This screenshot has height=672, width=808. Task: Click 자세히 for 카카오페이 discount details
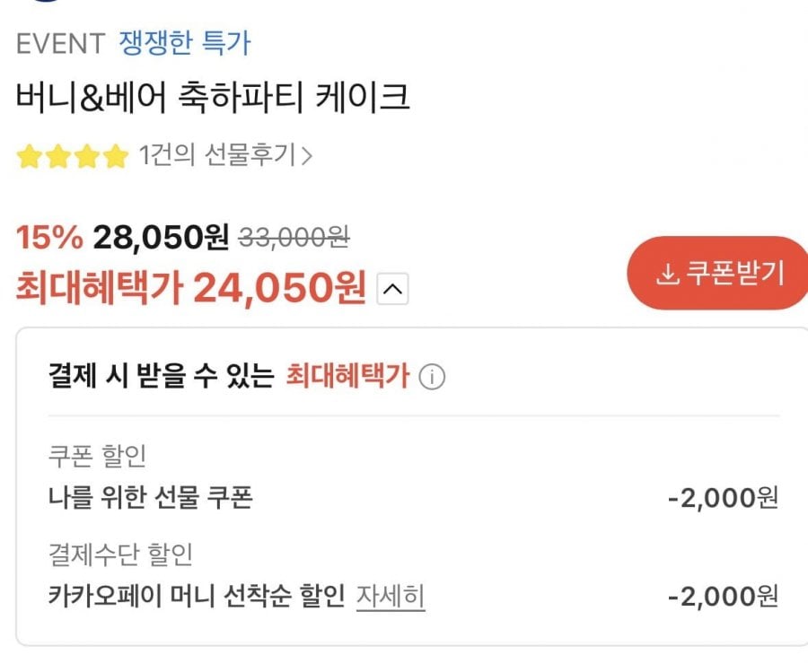pos(391,596)
